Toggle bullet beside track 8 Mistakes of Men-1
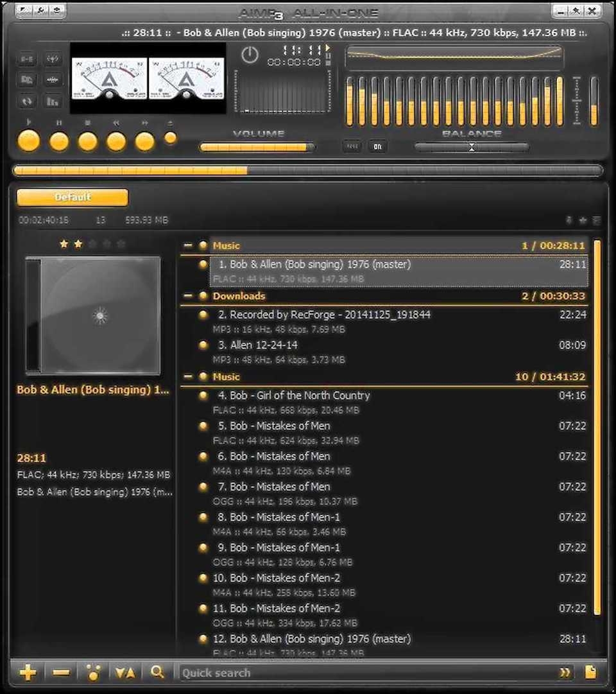This screenshot has width=616, height=694. pos(203,517)
